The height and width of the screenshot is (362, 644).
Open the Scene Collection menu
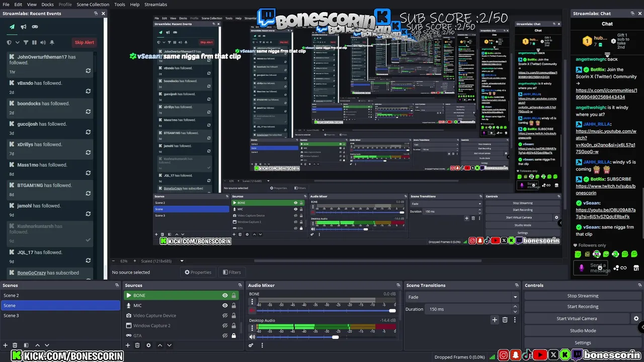[93, 5]
